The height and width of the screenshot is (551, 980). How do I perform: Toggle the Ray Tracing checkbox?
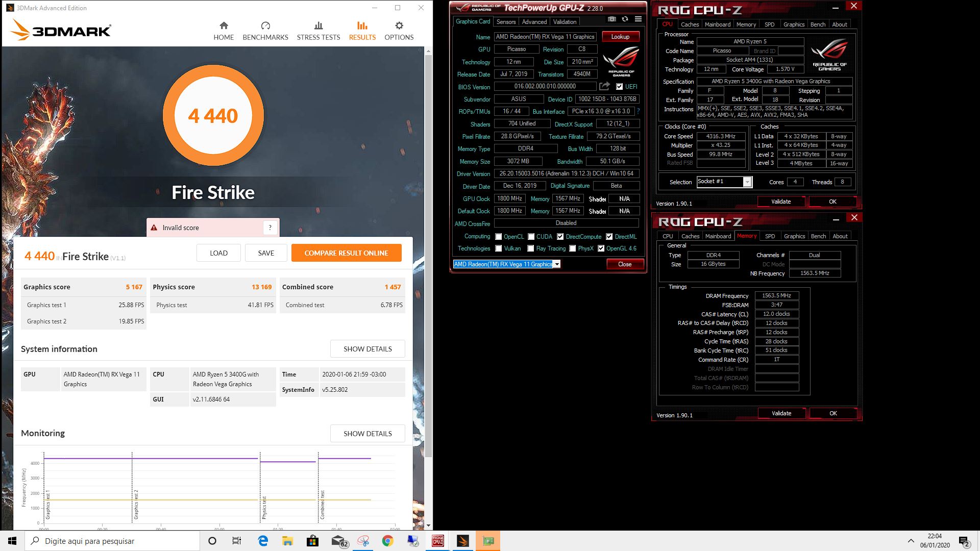[530, 248]
